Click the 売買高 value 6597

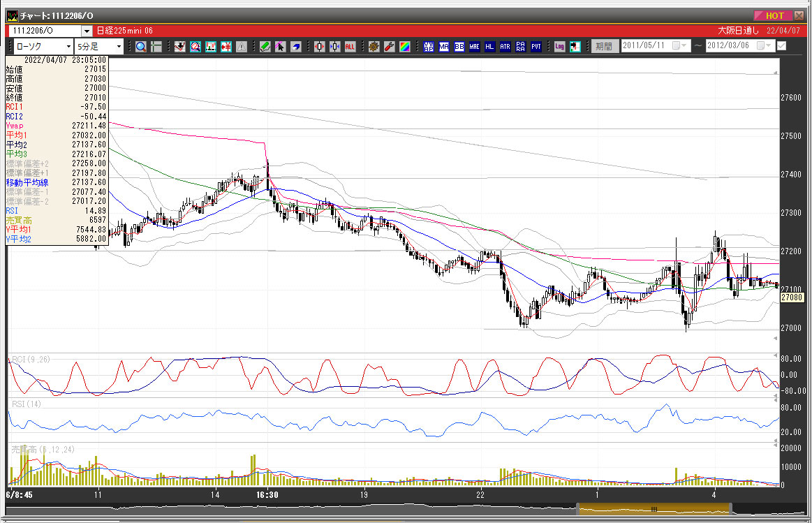pyautogui.click(x=98, y=220)
